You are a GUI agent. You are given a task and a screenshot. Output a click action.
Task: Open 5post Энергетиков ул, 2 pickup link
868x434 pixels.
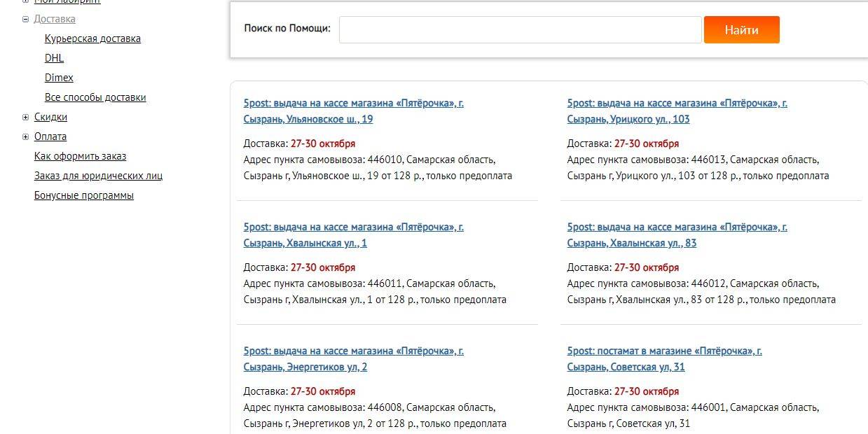tap(354, 358)
